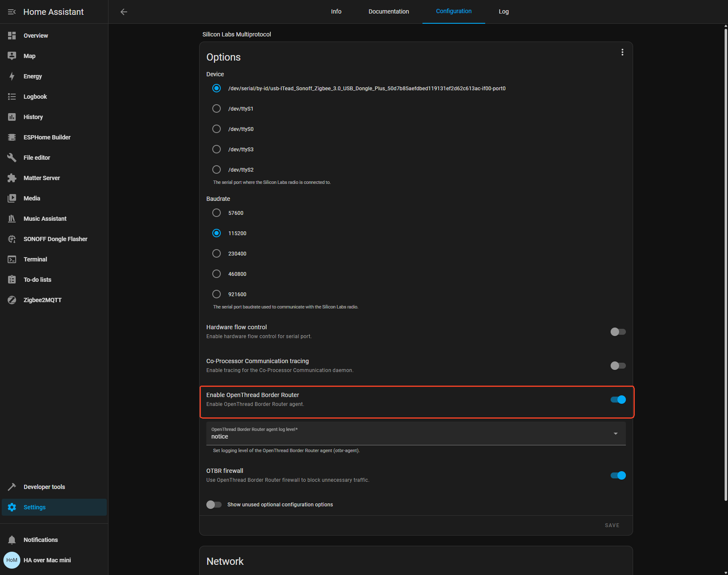
Task: Select the /dev/ttyS3 device
Action: tap(217, 149)
